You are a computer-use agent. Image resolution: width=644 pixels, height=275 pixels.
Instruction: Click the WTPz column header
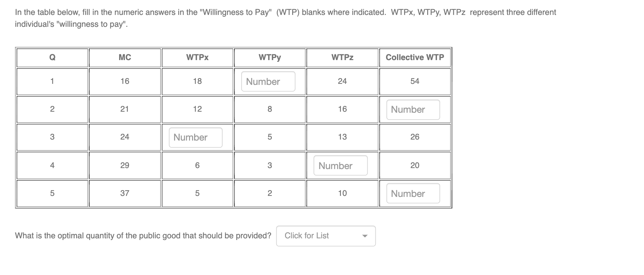click(x=342, y=57)
